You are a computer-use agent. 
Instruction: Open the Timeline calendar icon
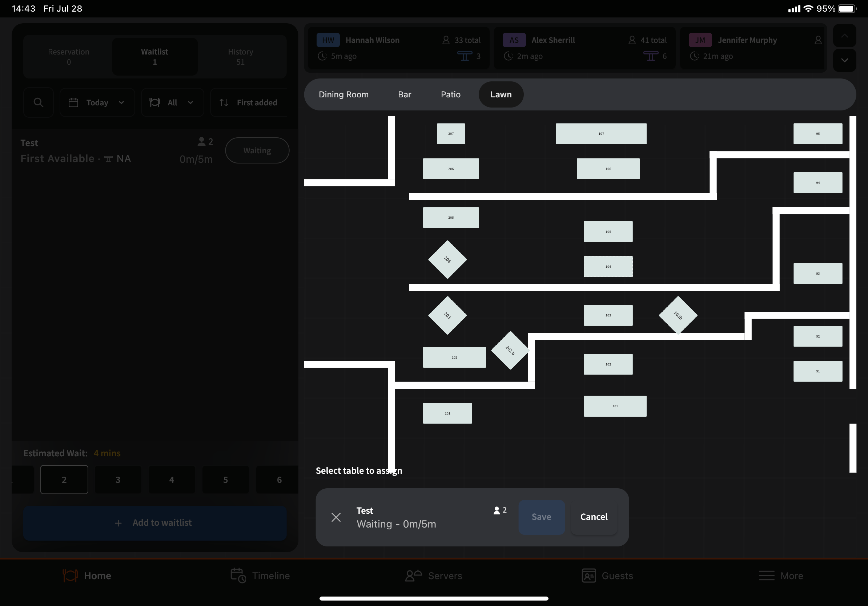[238, 575]
